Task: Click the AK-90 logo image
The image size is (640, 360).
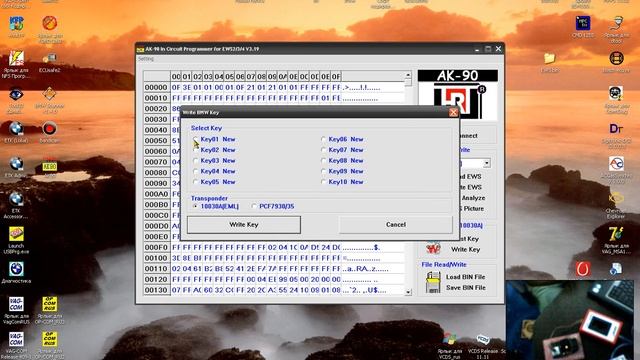Action: pyautogui.click(x=458, y=95)
